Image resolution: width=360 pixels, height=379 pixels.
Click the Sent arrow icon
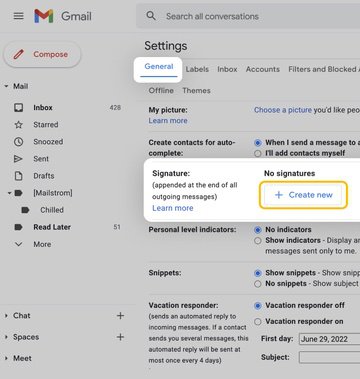point(18,159)
